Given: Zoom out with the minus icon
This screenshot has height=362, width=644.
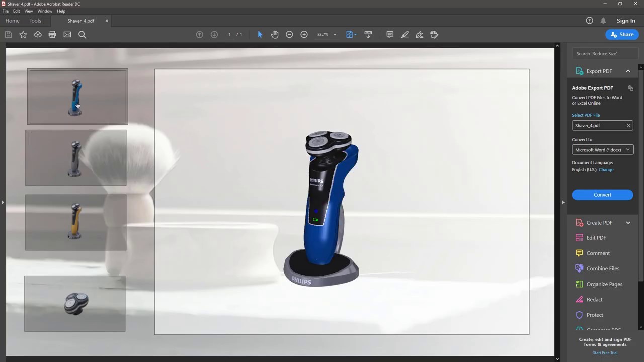Looking at the screenshot, I should (289, 35).
